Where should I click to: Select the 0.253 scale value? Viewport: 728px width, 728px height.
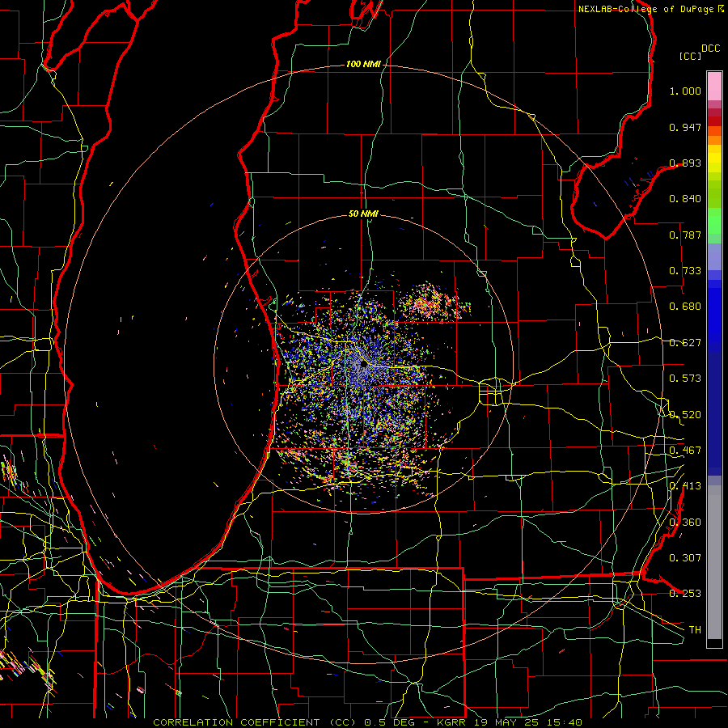coord(685,594)
